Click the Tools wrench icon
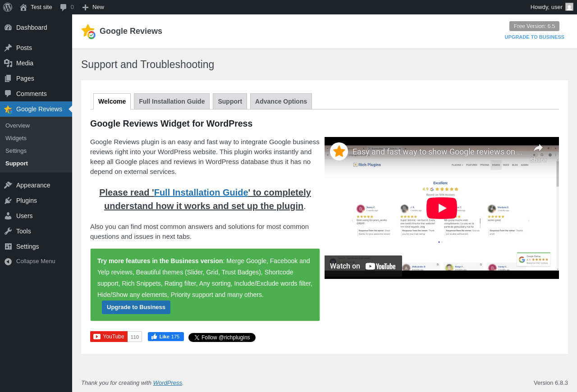 pos(8,231)
